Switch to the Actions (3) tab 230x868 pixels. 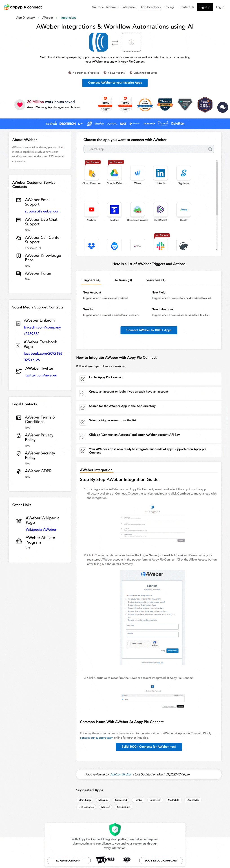pos(123,280)
